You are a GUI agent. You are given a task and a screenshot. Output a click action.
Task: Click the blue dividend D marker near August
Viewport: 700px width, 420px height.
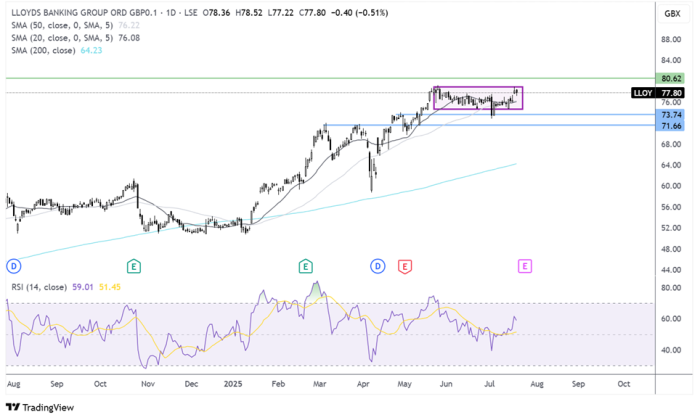tap(14, 265)
